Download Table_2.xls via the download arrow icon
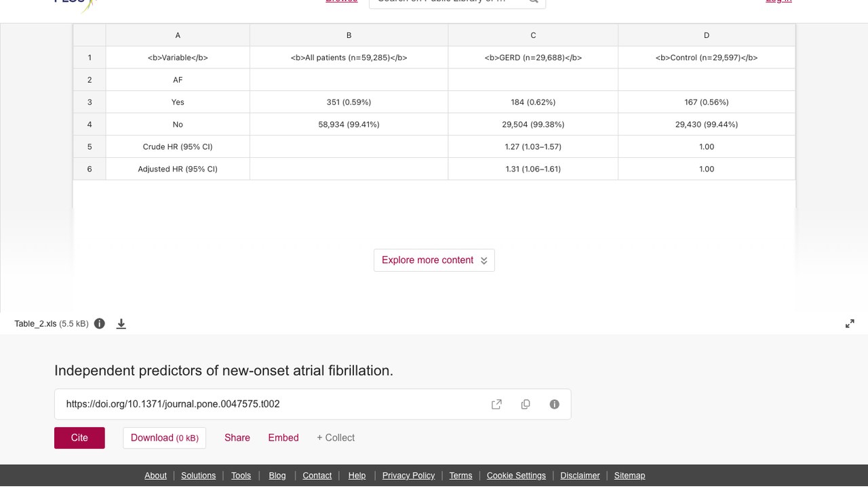 (121, 324)
